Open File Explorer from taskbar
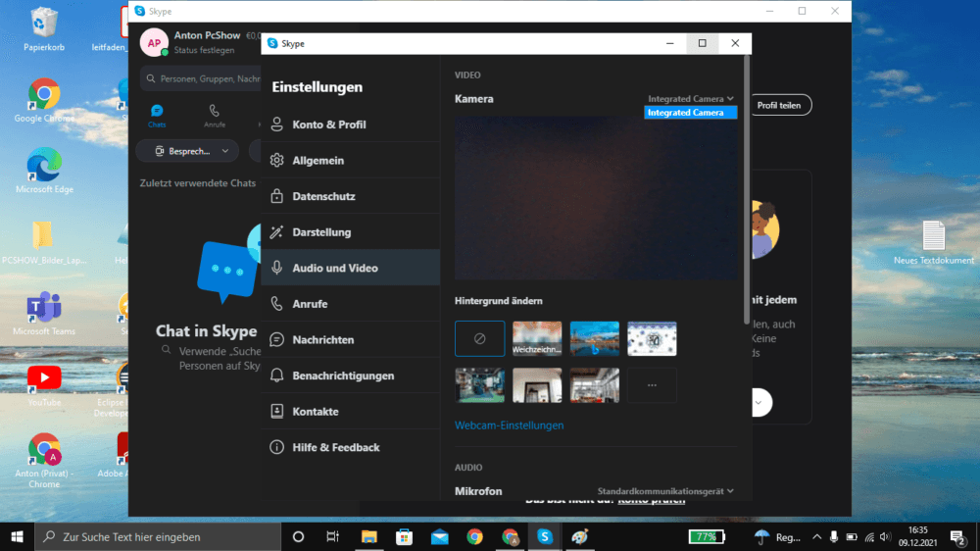This screenshot has height=551, width=980. [x=368, y=536]
